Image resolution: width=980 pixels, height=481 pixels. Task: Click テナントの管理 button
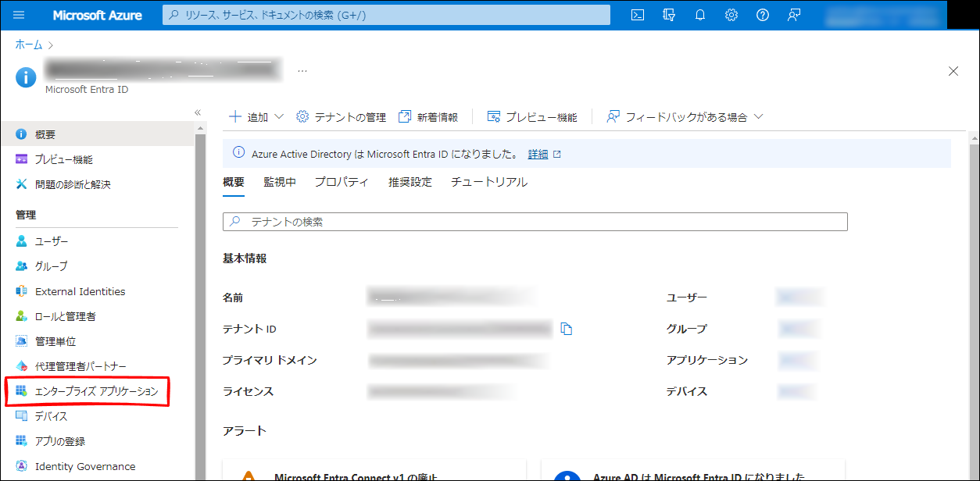[342, 117]
